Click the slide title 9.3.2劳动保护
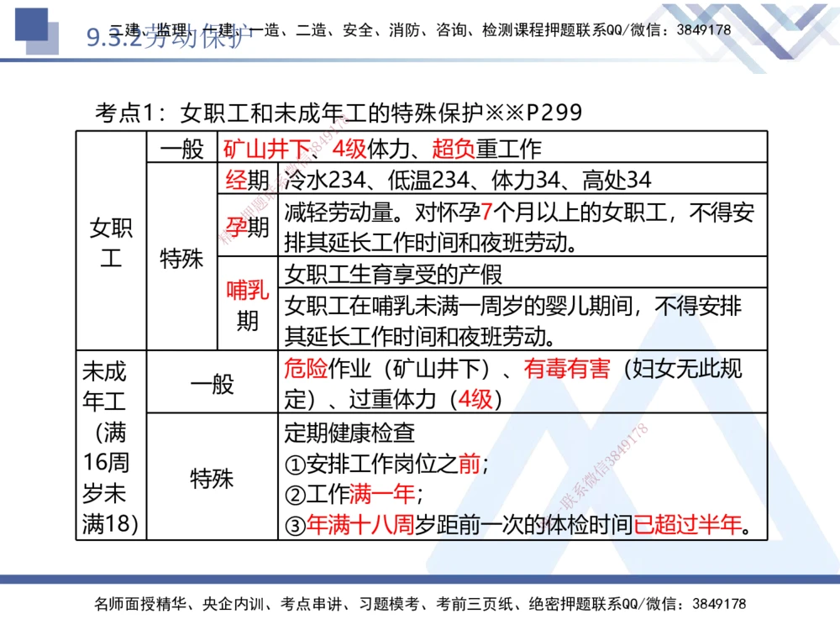Image resolution: width=840 pixels, height=630 pixels. coord(165,39)
